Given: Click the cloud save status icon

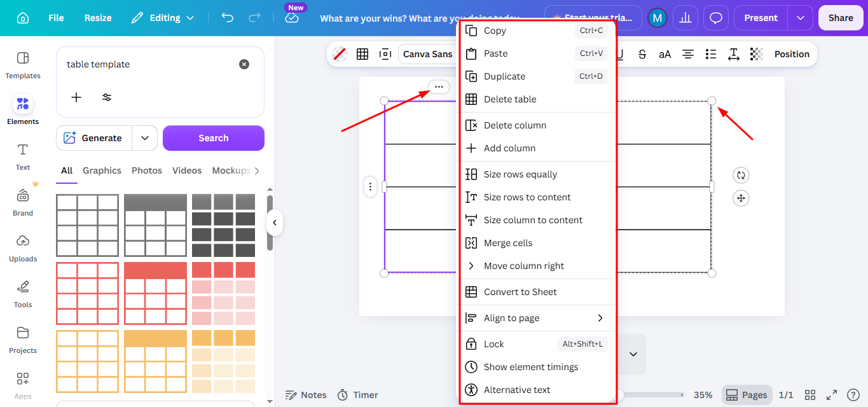Looking at the screenshot, I should [292, 18].
